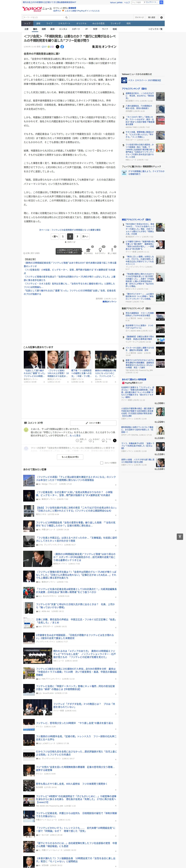Screen dimensions: 186x868
Task: Open the ヘルプ link at top
Action: [x=127, y=2]
